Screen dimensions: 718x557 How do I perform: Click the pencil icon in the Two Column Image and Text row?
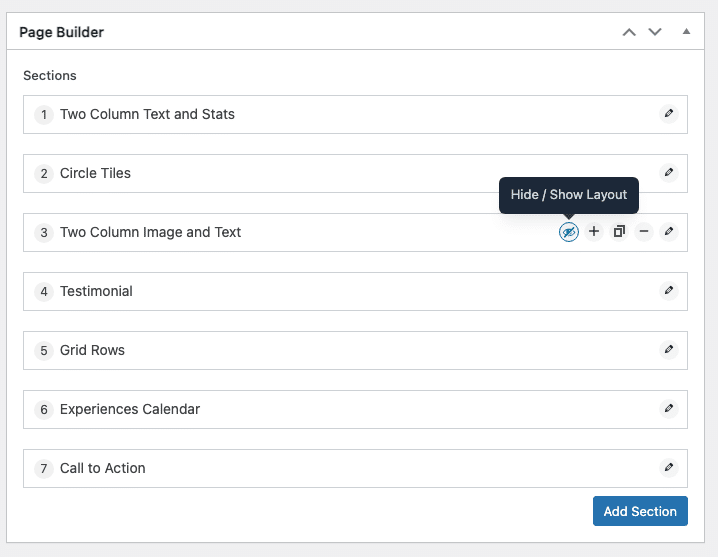(669, 231)
